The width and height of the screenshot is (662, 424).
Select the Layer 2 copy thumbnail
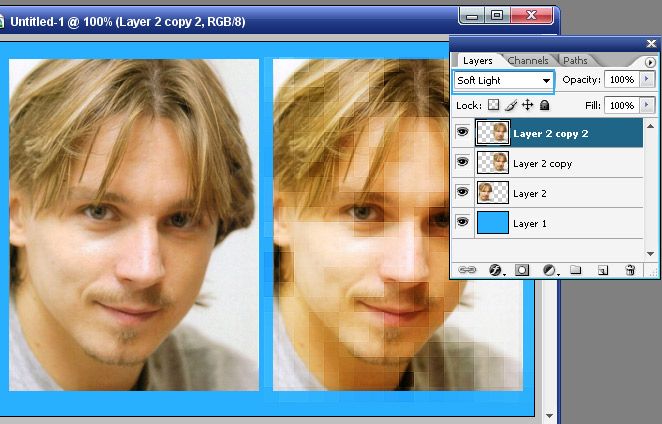coord(493,163)
